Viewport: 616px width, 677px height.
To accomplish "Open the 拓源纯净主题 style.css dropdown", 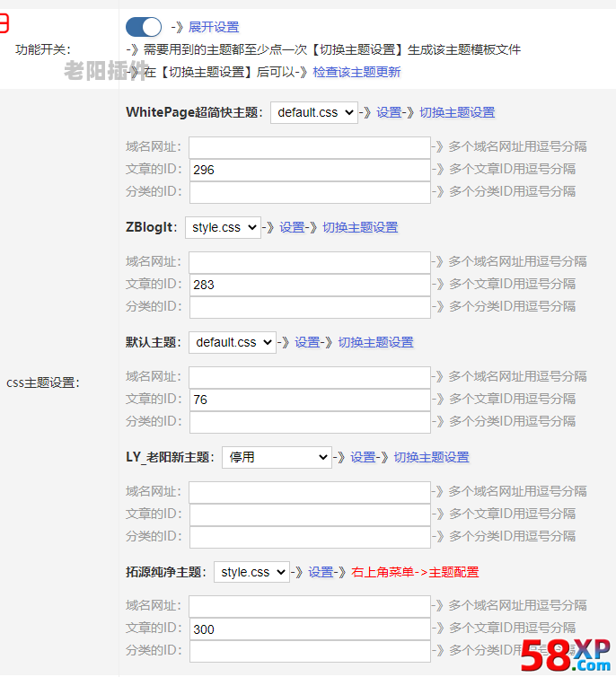I will [x=251, y=572].
